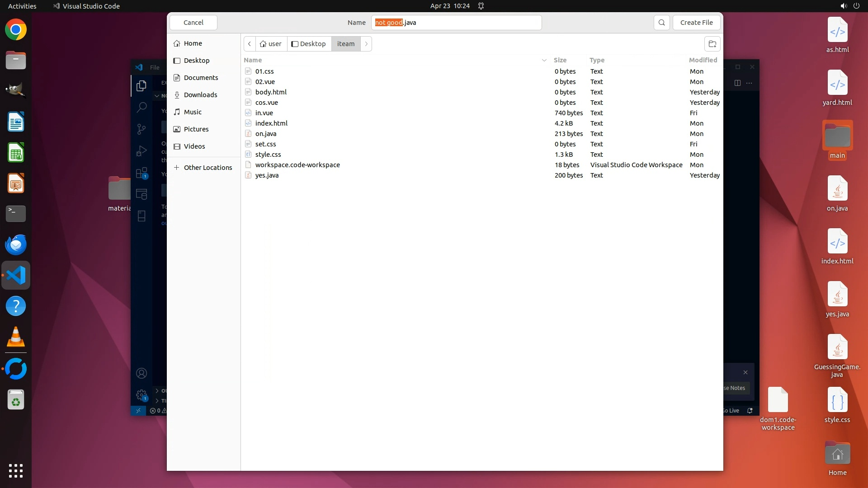Switch to Desktop in the path bar
Viewport: 868px width, 488px height.
[309, 44]
